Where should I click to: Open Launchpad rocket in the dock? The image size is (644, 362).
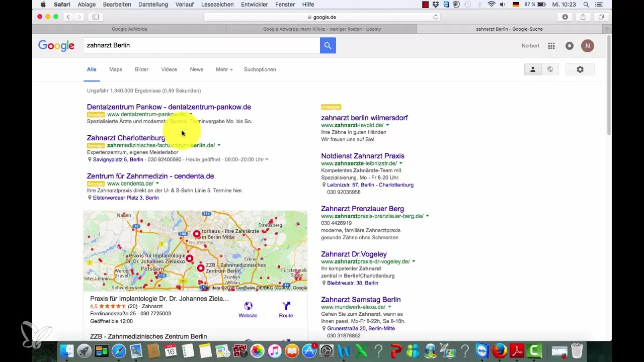pyautogui.click(x=85, y=351)
